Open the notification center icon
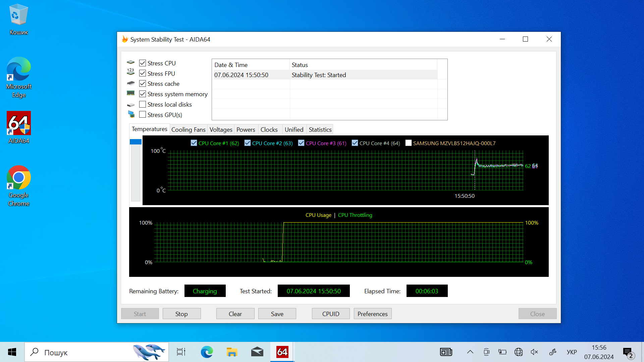Viewport: 644px width, 362px height. [628, 353]
